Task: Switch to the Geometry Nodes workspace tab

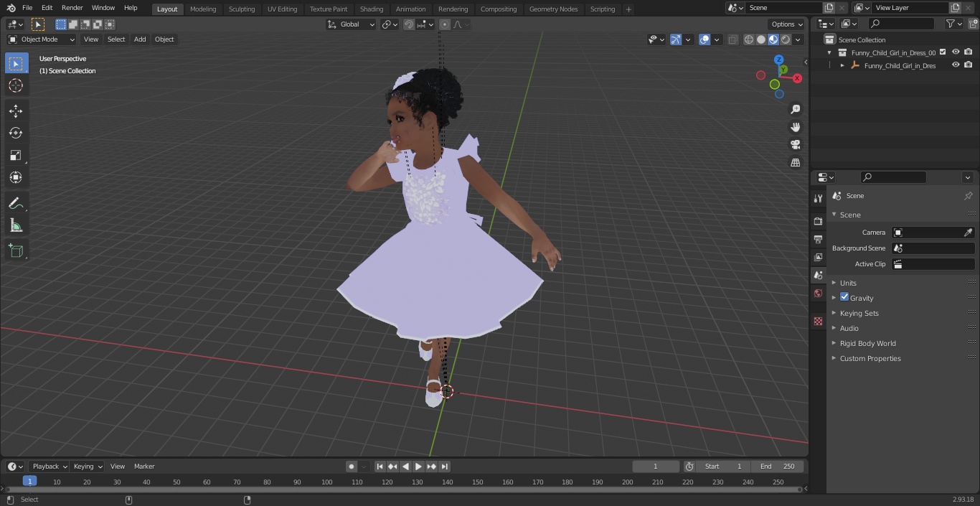Action: point(553,9)
